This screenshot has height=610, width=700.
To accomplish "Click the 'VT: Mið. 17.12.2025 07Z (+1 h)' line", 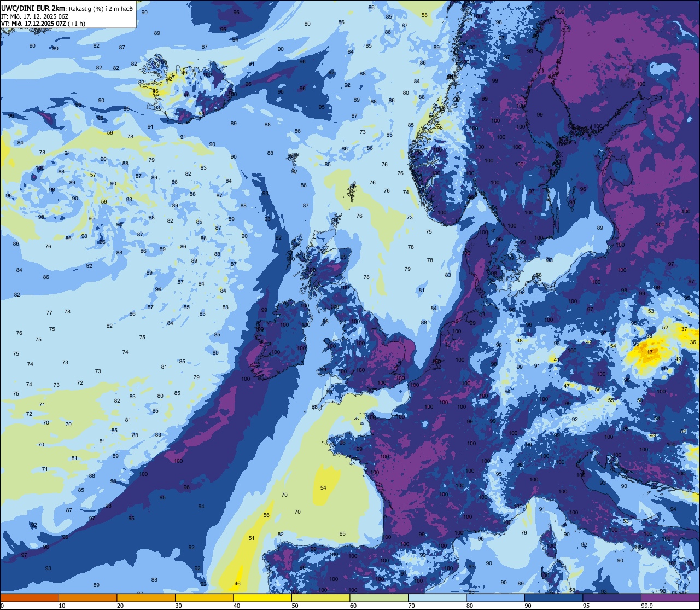I will [43, 24].
